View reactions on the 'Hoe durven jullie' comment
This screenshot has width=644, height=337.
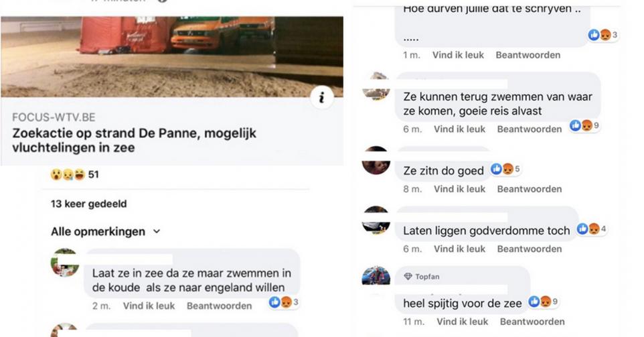click(602, 35)
